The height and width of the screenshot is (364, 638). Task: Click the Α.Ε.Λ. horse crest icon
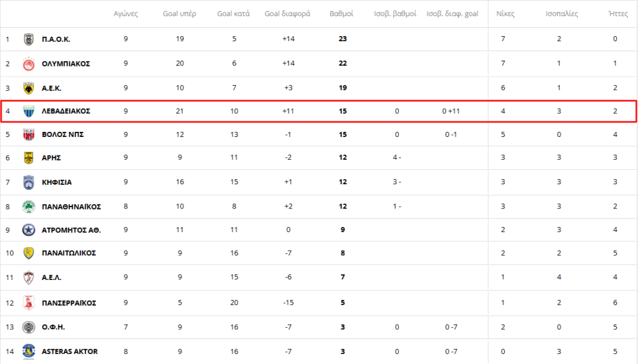pyautogui.click(x=28, y=278)
